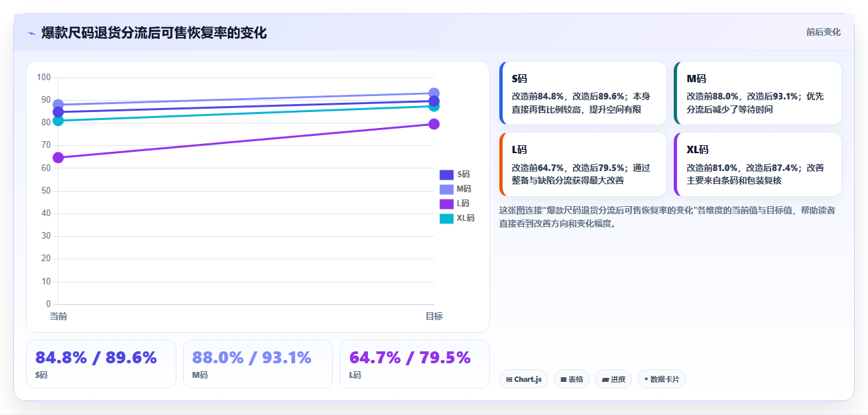868x415 pixels.
Task: Click the L码 caption under 64.7% / 79.5%
Action: pyautogui.click(x=355, y=375)
